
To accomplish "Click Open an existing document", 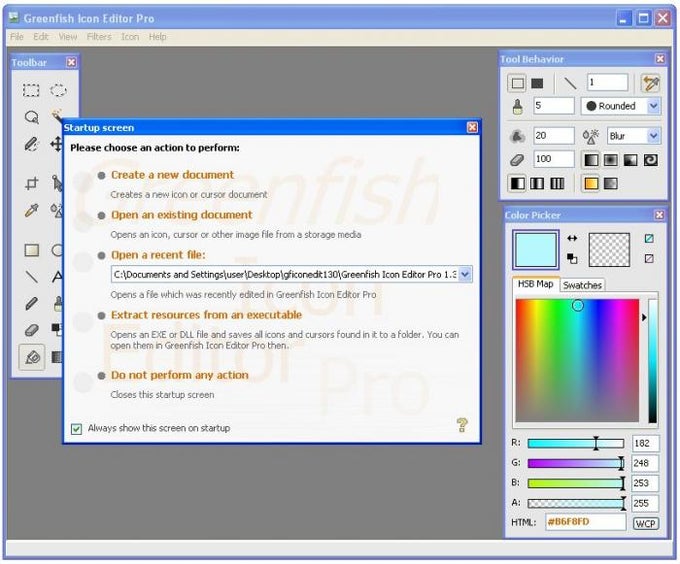I will click(181, 215).
